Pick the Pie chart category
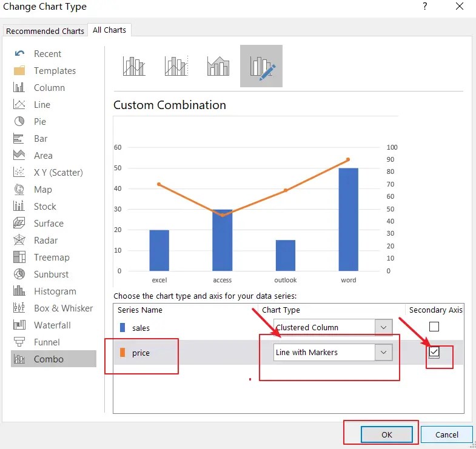 pos(40,122)
